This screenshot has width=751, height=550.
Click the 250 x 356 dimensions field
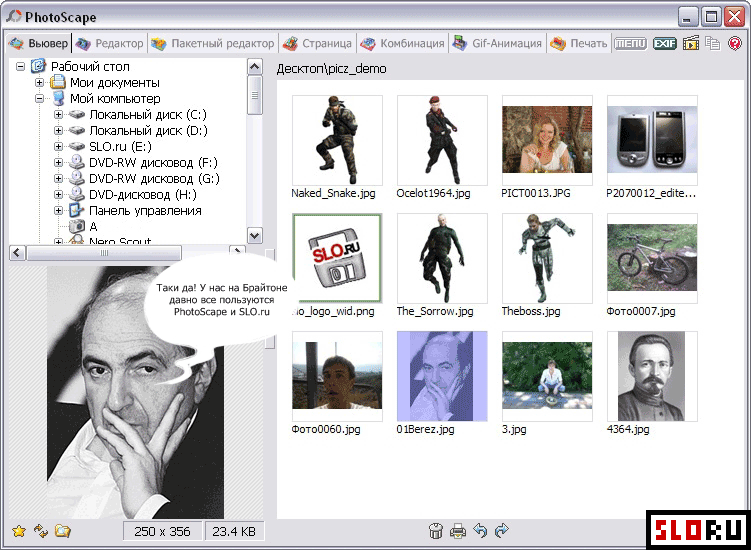click(162, 531)
